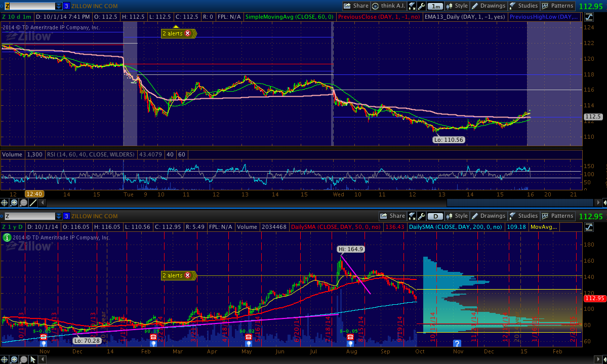607x364 pixels.
Task: Click red phone earnings icon near May
Action: (x=248, y=337)
